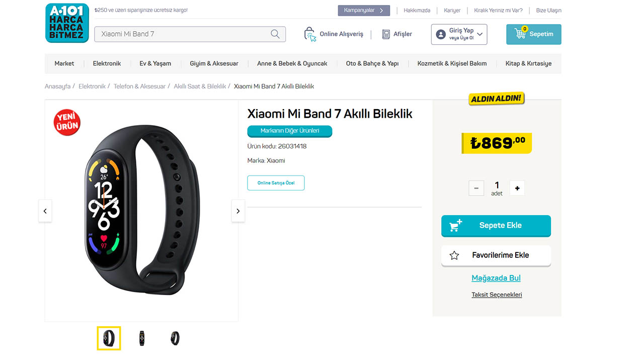Open the Elektronik category menu

point(107,64)
